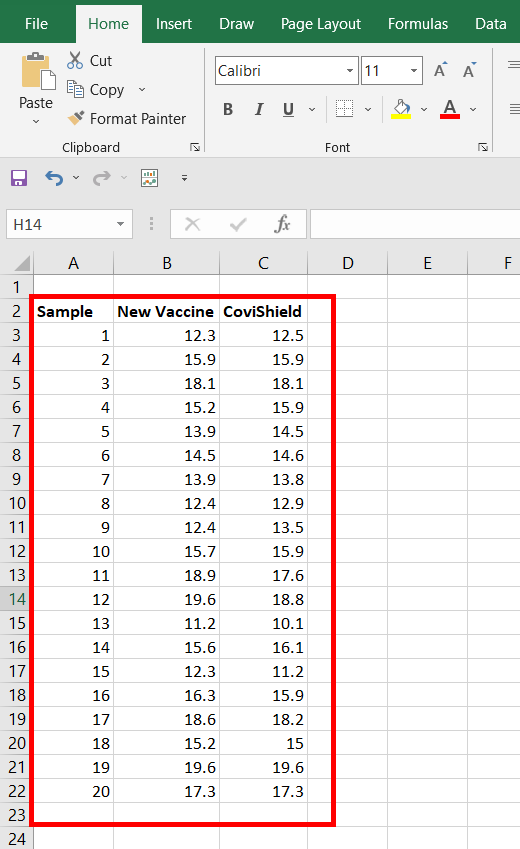Viewport: 520px width, 849px height.
Task: Confirm formula entry checkmark icon
Action: point(238,224)
